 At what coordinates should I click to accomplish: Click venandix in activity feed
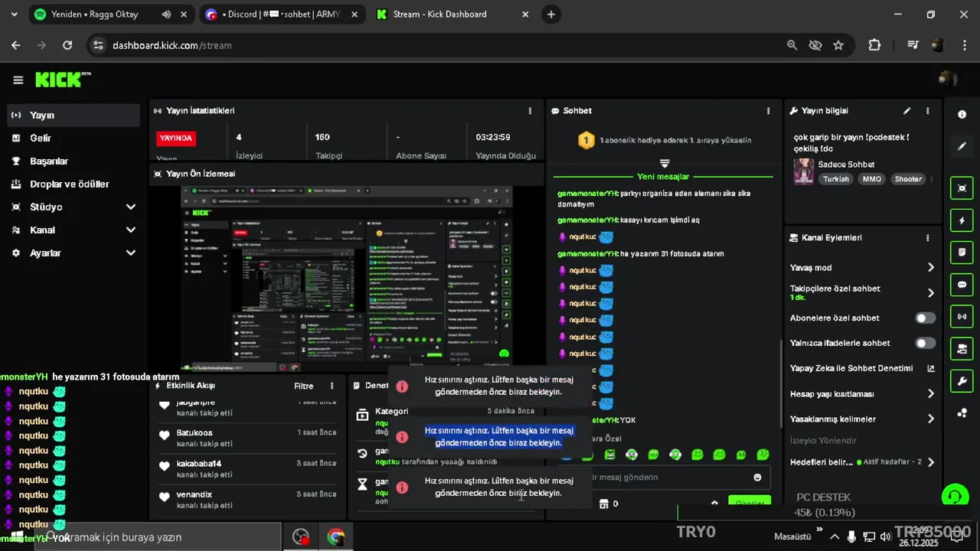[194, 494]
